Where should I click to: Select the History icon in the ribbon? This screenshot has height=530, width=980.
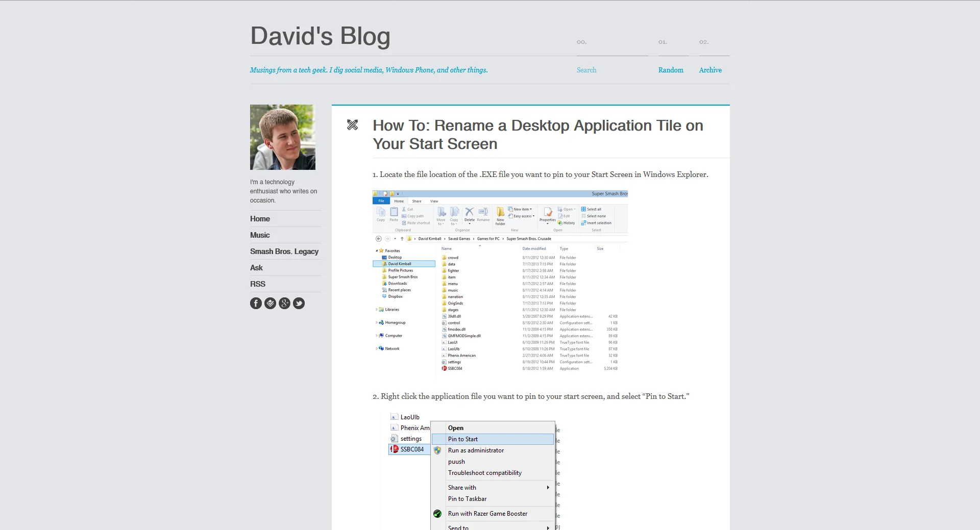click(x=568, y=223)
